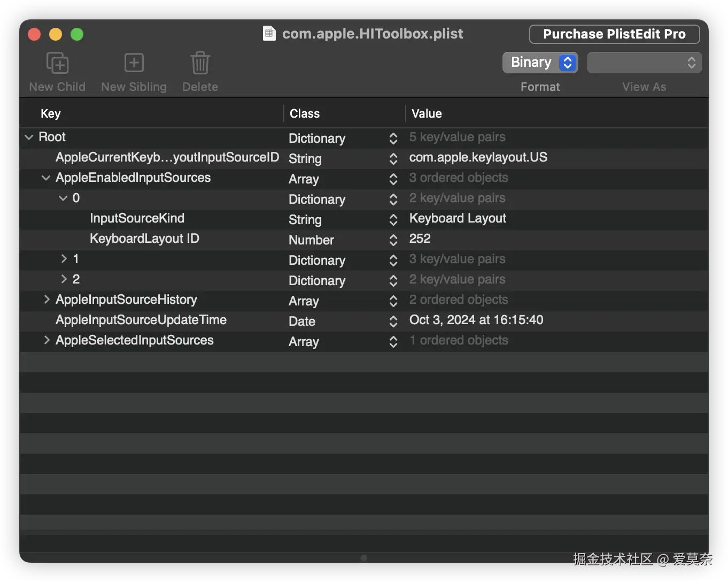
Task: Change class type of AppleInputSourceUpdateTime row
Action: click(x=393, y=321)
